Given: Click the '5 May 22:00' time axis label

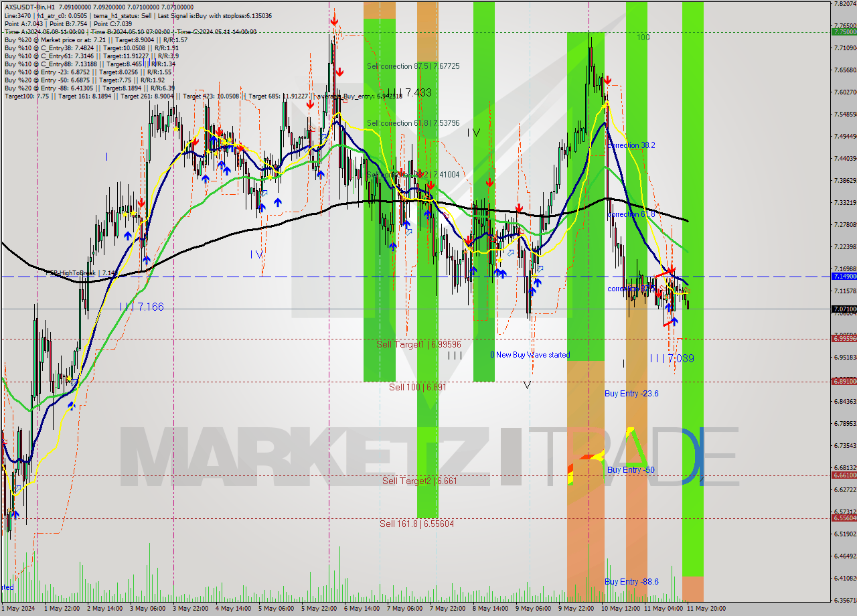Looking at the screenshot, I should coord(319,608).
